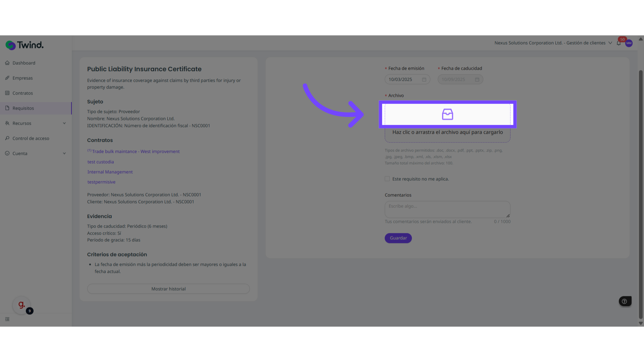Open the Empresas sidebar item
The height and width of the screenshot is (362, 644).
click(x=22, y=78)
